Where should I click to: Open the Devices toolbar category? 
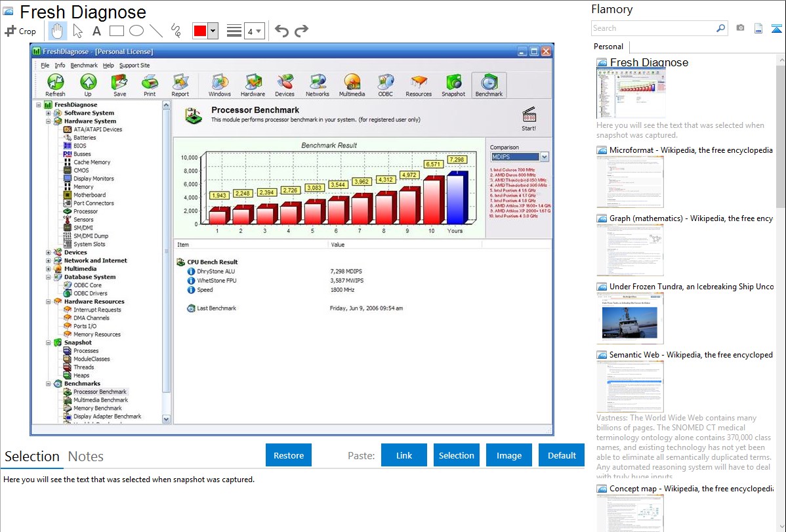(285, 85)
